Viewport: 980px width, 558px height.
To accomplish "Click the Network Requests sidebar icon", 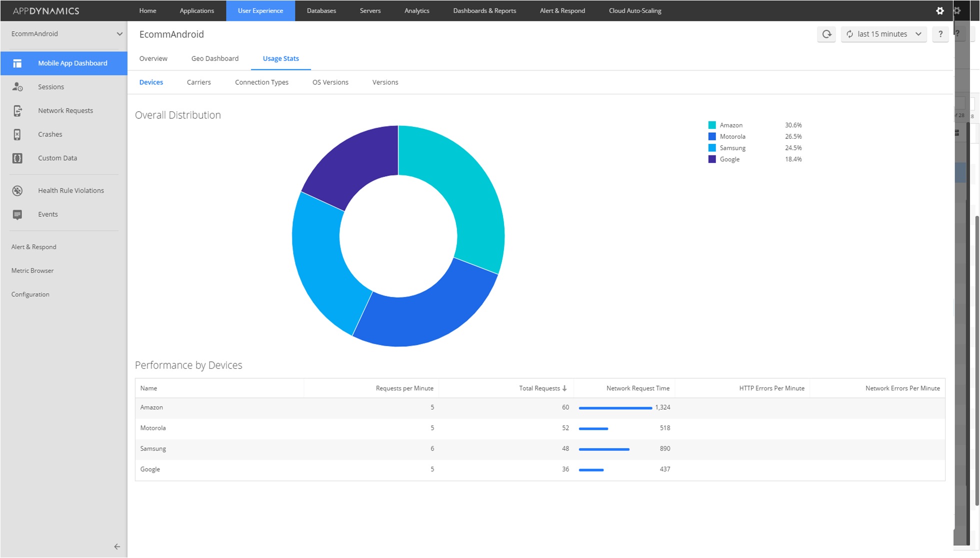I will point(17,111).
